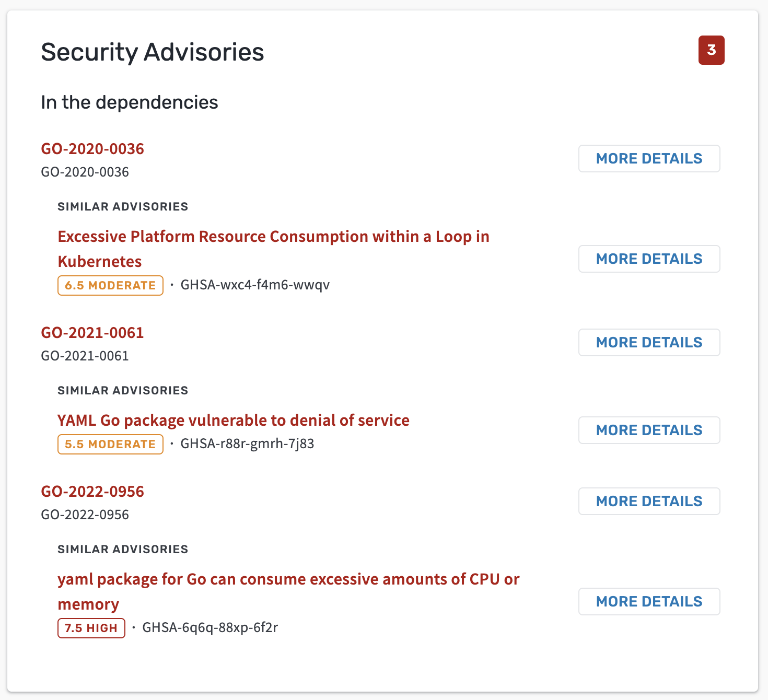Click MORE DETAILS for the YAML denial of service advisory
Image resolution: width=768 pixels, height=700 pixels.
pos(649,430)
